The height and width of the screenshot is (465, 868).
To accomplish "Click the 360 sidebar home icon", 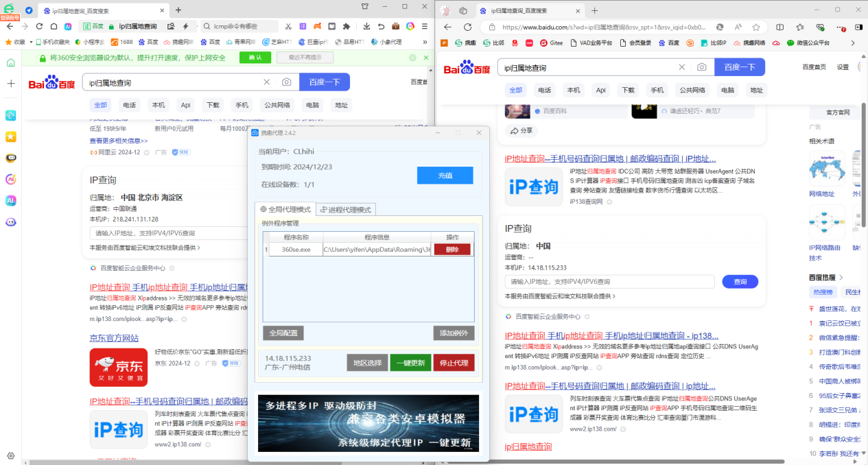I will (11, 63).
